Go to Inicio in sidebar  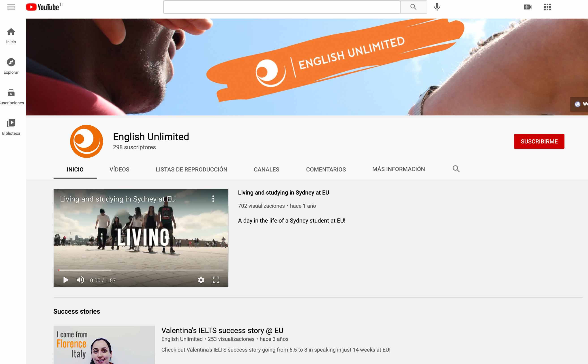pos(11,36)
